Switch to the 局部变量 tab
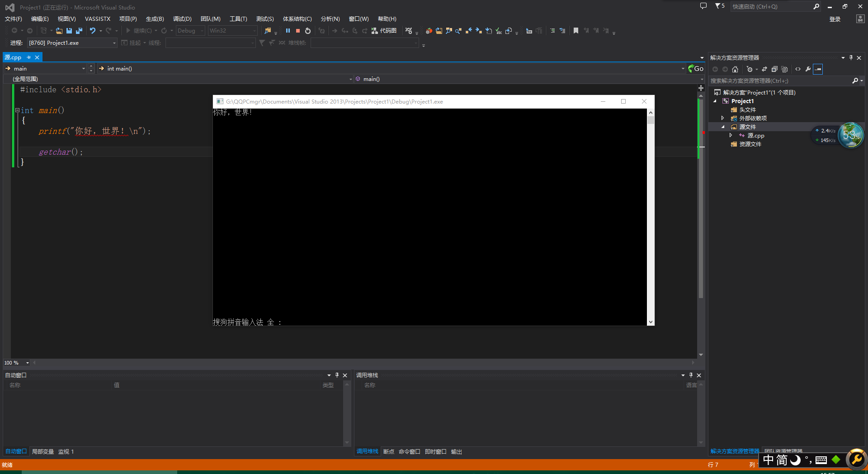 click(x=43, y=451)
